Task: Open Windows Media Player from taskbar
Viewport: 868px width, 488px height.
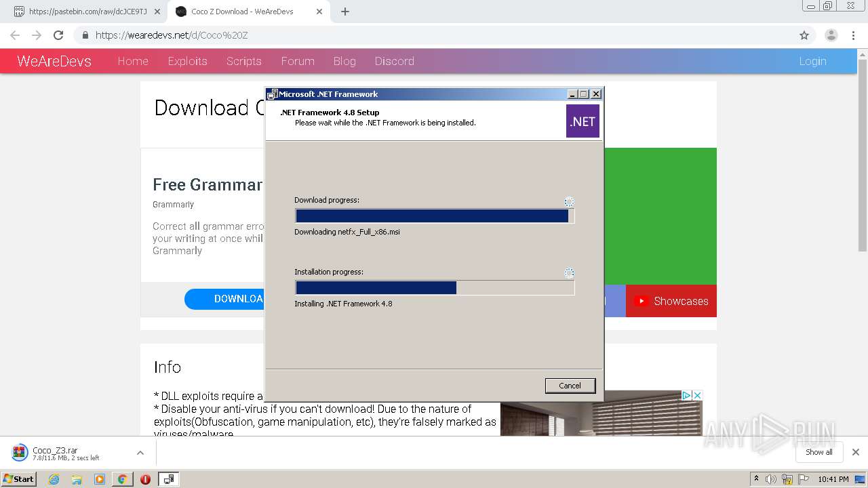Action: pyautogui.click(x=100, y=479)
